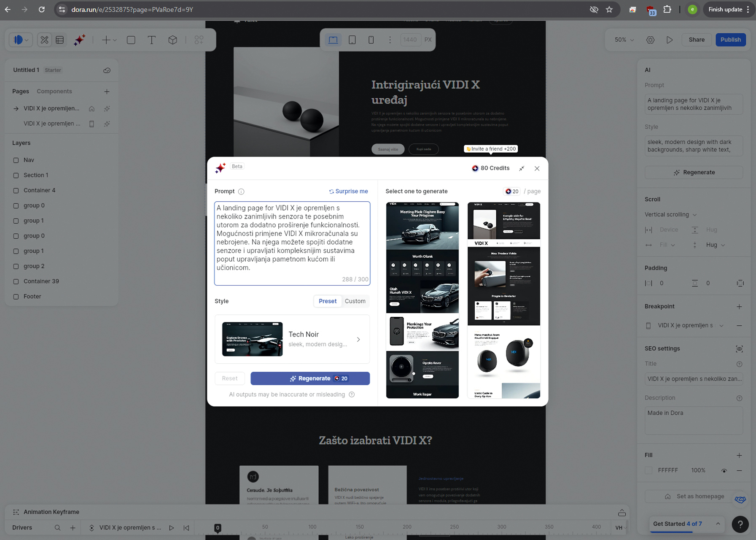Open site settings gear icon

point(651,40)
